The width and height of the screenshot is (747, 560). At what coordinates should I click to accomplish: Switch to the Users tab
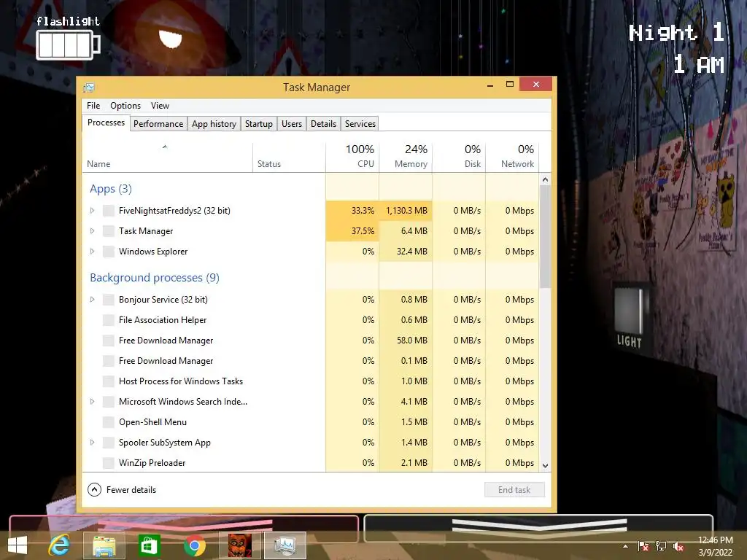click(x=292, y=124)
